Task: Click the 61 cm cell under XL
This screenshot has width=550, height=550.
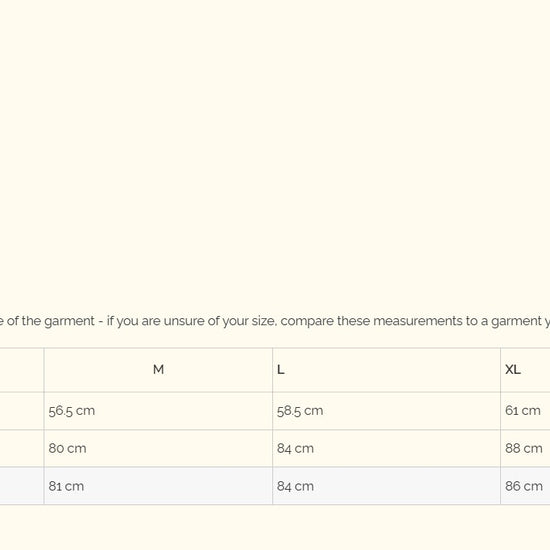Action: tap(525, 411)
